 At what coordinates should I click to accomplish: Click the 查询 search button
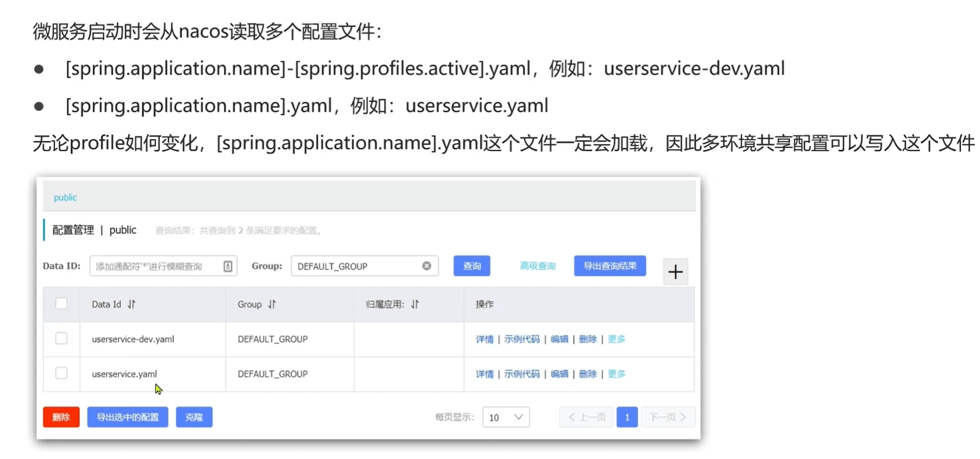point(472,266)
